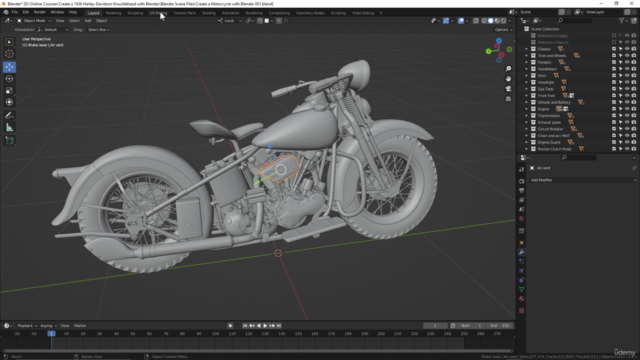Open the viewport Options dropdown
The width and height of the screenshot is (640, 360).
coord(503,29)
